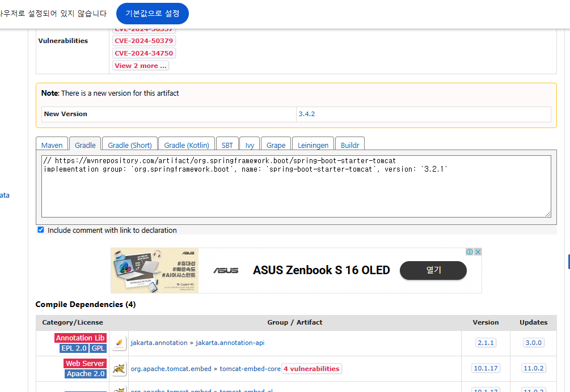Switch to the Maven tab
Screen dimensions: 570x392
(52, 145)
